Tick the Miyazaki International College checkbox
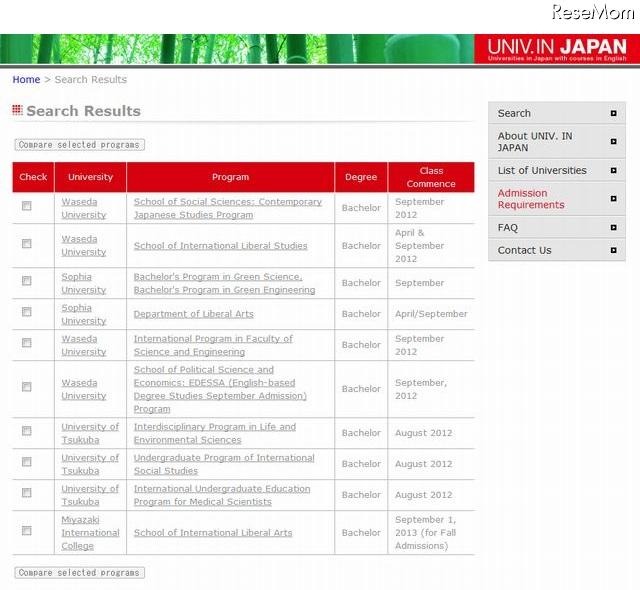This screenshot has width=640, height=590. [x=27, y=530]
